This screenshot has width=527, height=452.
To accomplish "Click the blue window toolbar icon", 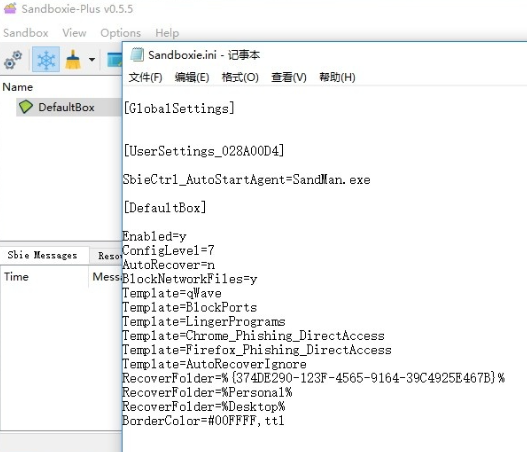I will tap(114, 59).
